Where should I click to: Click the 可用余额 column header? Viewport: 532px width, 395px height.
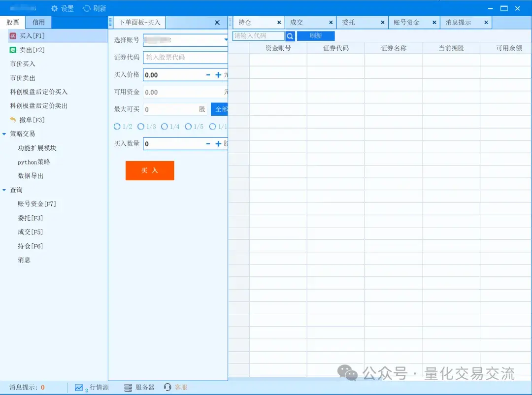tap(506, 48)
